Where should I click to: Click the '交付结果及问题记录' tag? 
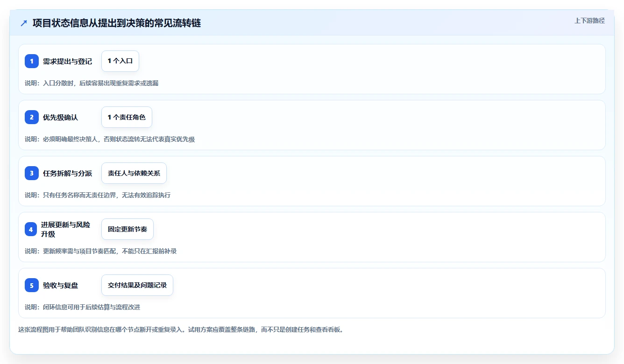[137, 285]
